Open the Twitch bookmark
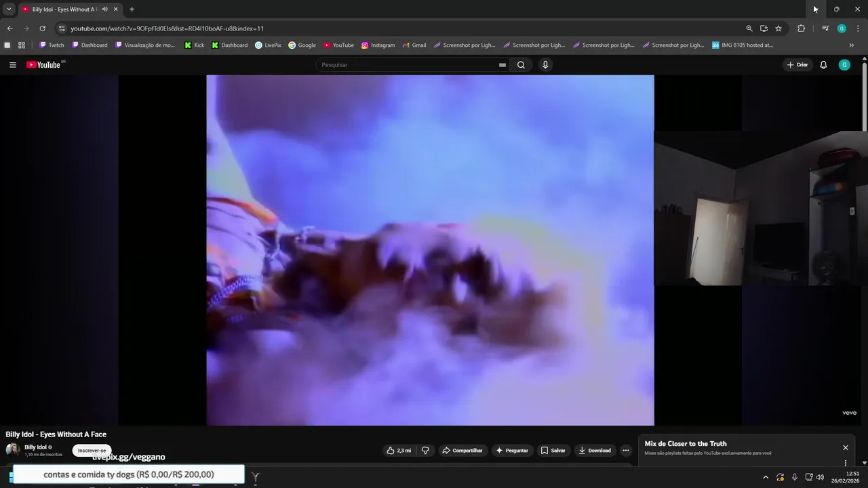Image resolution: width=868 pixels, height=488 pixels. (52, 45)
